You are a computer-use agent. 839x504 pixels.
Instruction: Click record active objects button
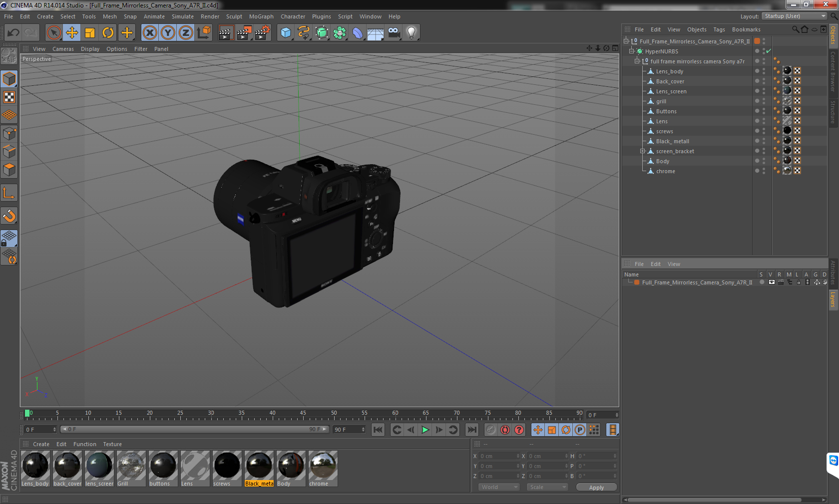point(491,430)
